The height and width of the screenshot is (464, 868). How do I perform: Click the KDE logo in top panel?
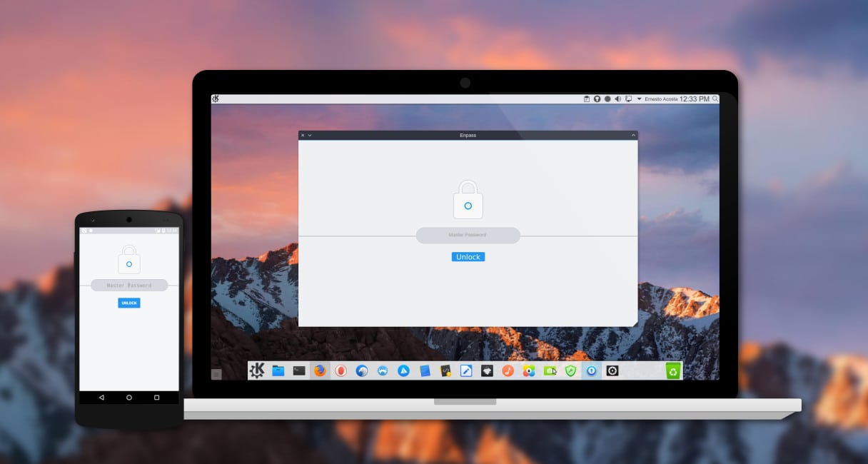[216, 99]
